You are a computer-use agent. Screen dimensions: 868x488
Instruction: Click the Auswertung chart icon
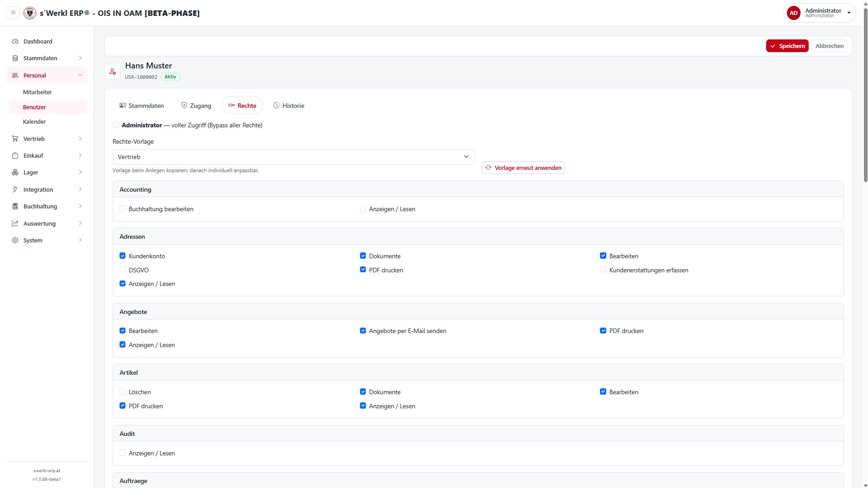(15, 223)
